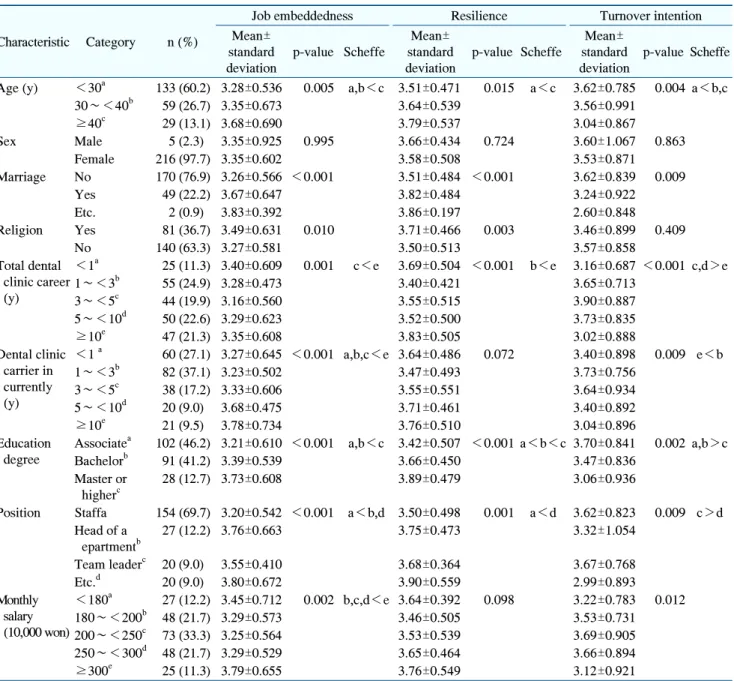Click the Scheffe result 'b,c,d<e'
Image resolution: width=734 pixels, height=681 pixels.
(366, 600)
